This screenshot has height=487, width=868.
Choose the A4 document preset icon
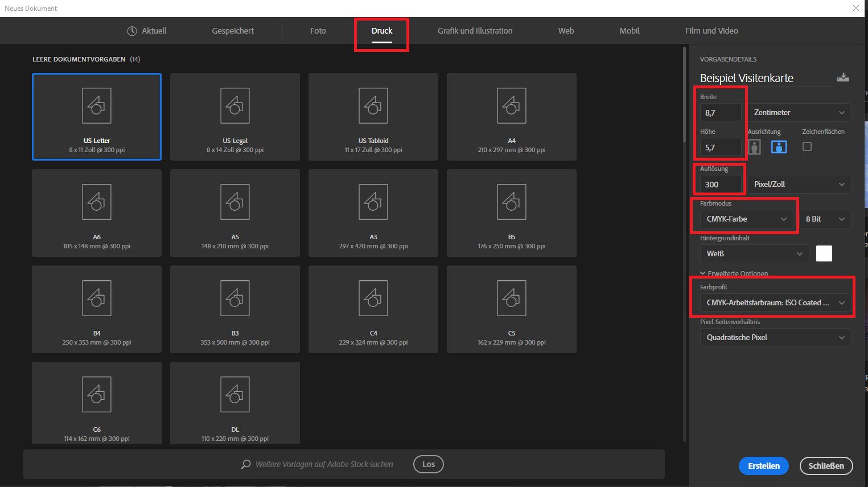511,105
